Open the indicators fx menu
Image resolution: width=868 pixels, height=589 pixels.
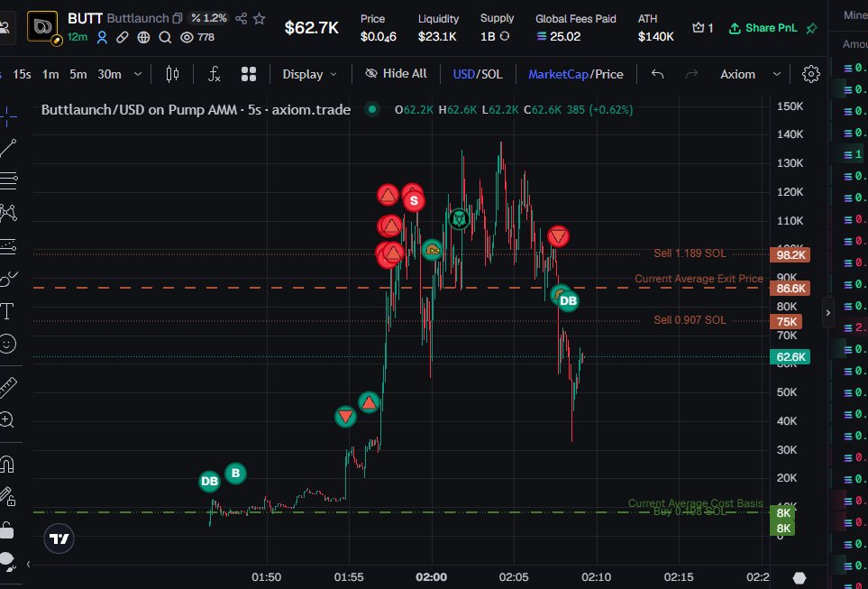click(215, 74)
